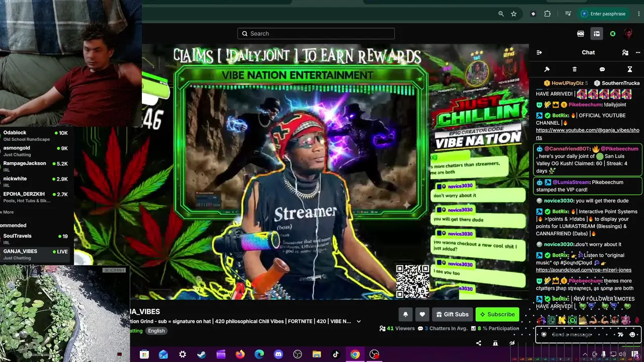The width and height of the screenshot is (644, 362).
Task: Open the EPOHA_DERZKIH channel in the sidebar
Action: (x=36, y=197)
